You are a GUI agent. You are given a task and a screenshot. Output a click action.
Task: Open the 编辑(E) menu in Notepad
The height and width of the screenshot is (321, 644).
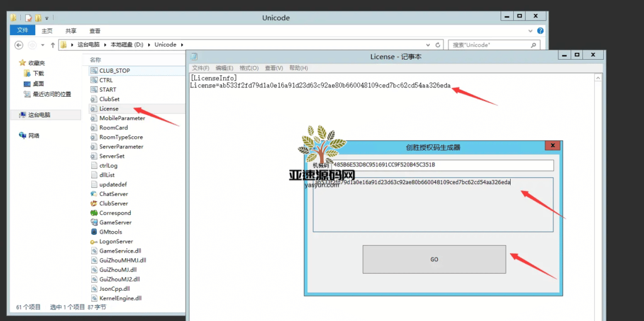tap(224, 68)
